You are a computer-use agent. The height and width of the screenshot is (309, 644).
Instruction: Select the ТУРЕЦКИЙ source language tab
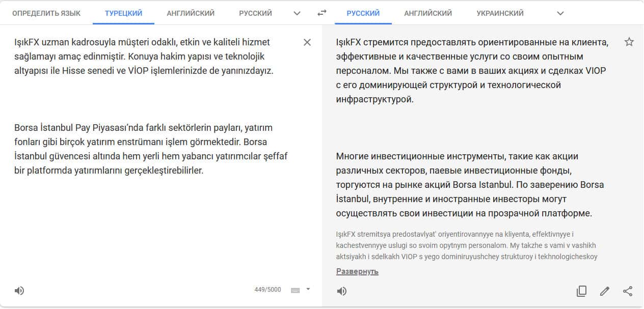[123, 13]
